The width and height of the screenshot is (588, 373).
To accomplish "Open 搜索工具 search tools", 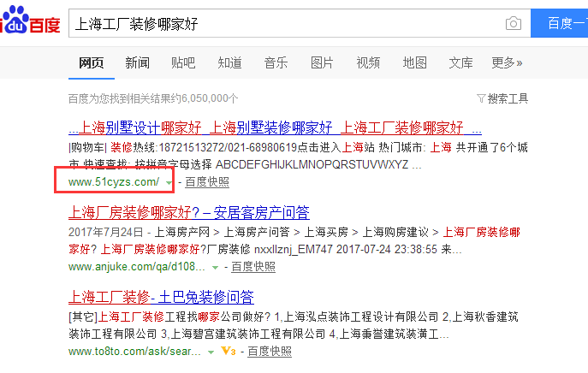I will [508, 98].
